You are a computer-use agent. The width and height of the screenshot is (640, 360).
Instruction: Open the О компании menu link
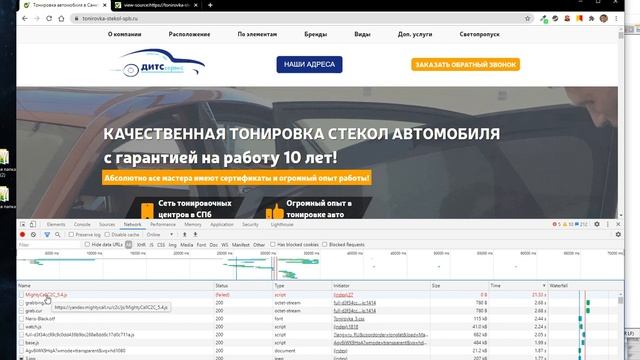[124, 34]
